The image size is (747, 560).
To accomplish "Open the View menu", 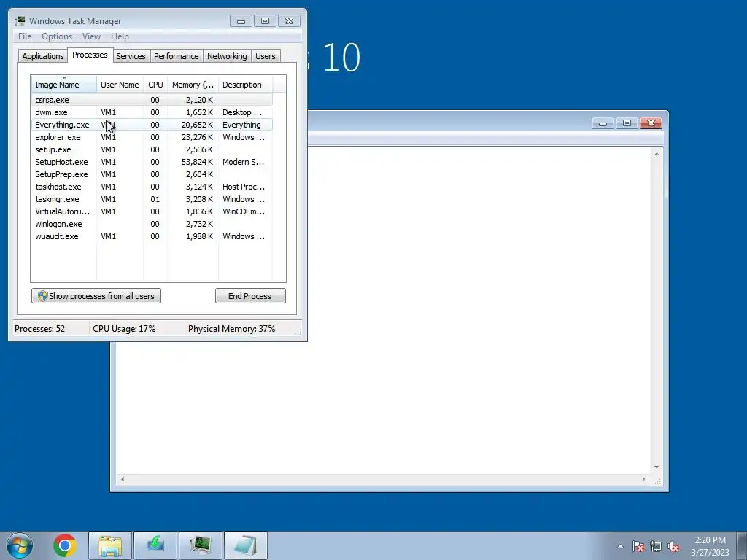I will tap(91, 36).
